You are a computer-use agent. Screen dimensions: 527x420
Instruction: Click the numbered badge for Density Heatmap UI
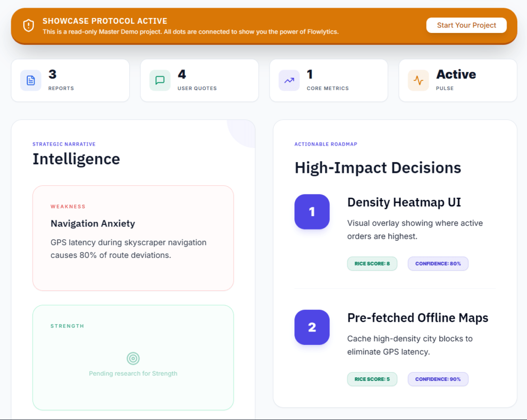[312, 212]
